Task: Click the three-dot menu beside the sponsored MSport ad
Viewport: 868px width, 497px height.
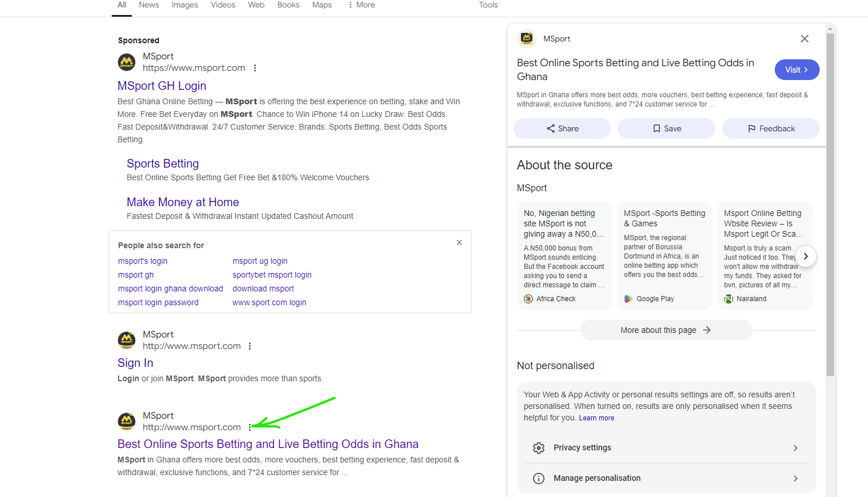Action: (x=255, y=68)
